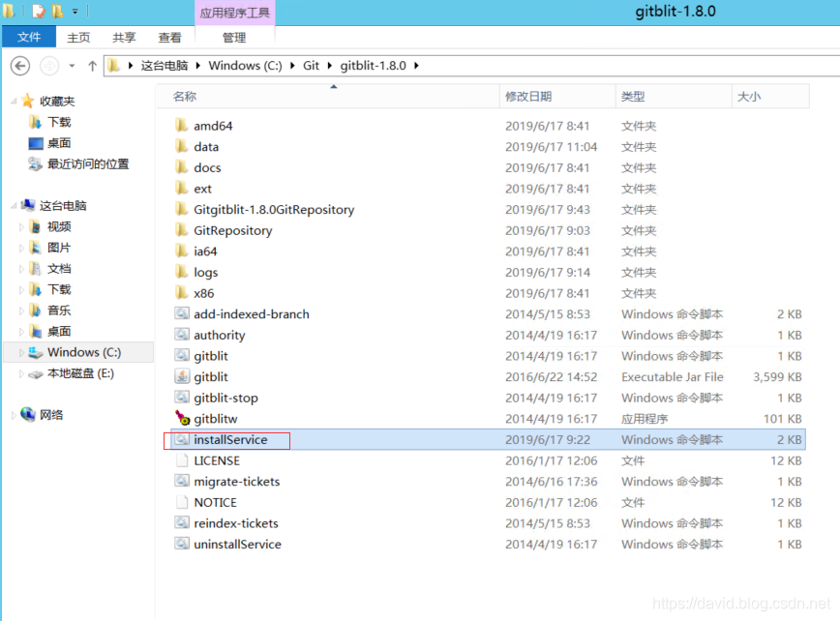840x621 pixels.
Task: Open the amd64 folder icon
Action: pyautogui.click(x=182, y=126)
